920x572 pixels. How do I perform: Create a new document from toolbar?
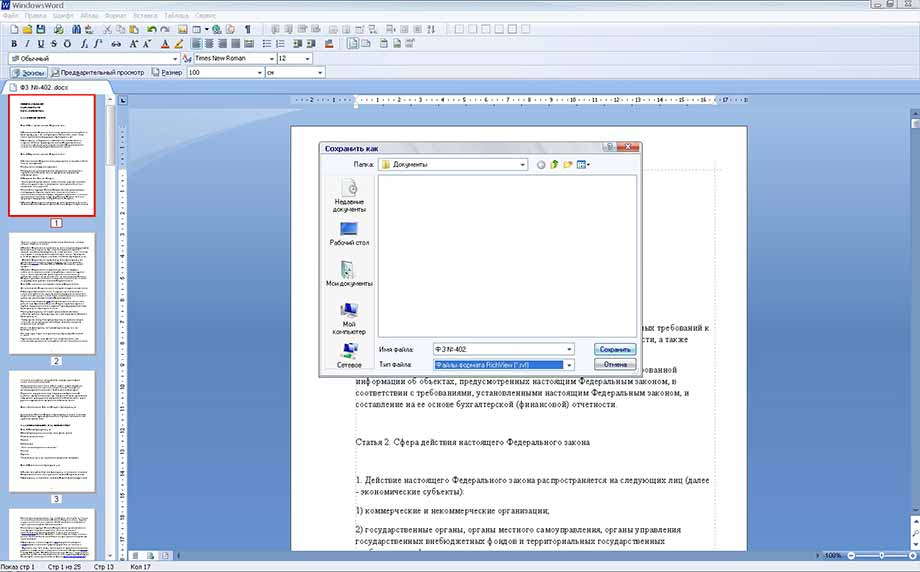[14, 29]
